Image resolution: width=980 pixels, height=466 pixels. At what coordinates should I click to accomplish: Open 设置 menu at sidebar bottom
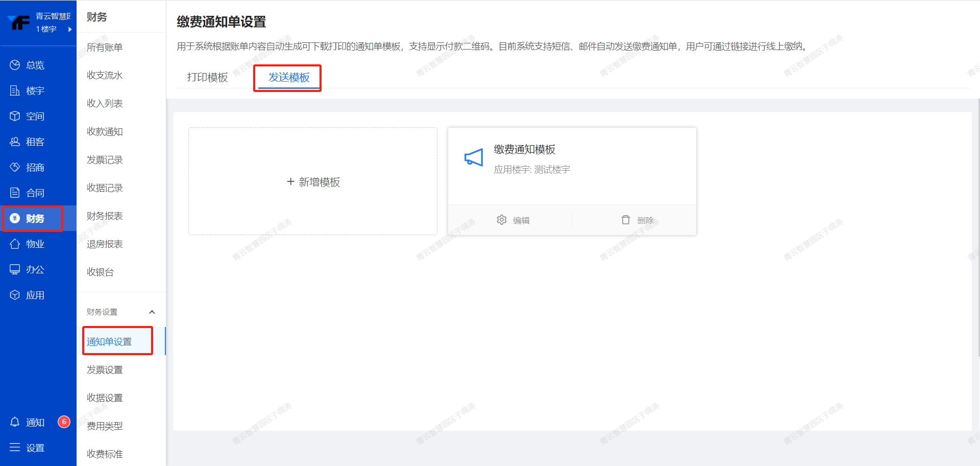[x=28, y=448]
